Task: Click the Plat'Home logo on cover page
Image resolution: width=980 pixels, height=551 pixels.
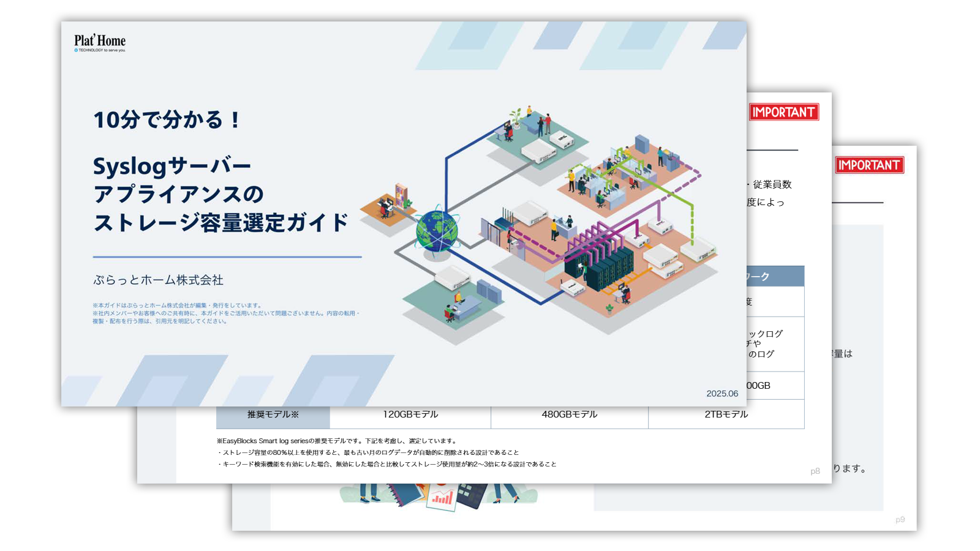Action: pyautogui.click(x=100, y=43)
